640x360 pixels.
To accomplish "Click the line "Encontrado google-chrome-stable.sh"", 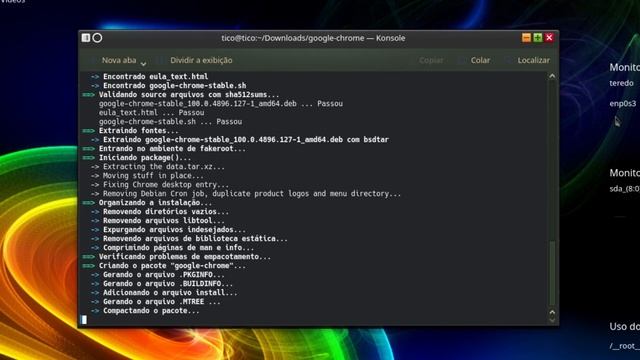I will [x=175, y=86].
